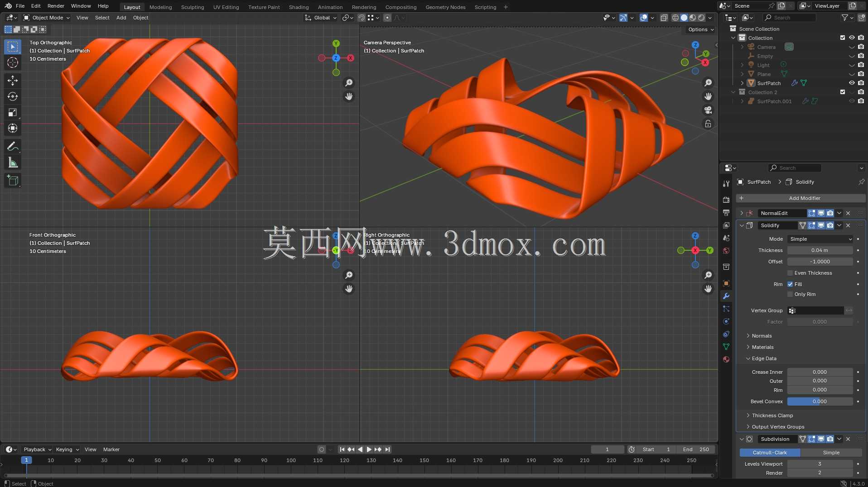Switch to the Sculpting workspace tab
Screen dimensions: 868x487
pos(193,7)
